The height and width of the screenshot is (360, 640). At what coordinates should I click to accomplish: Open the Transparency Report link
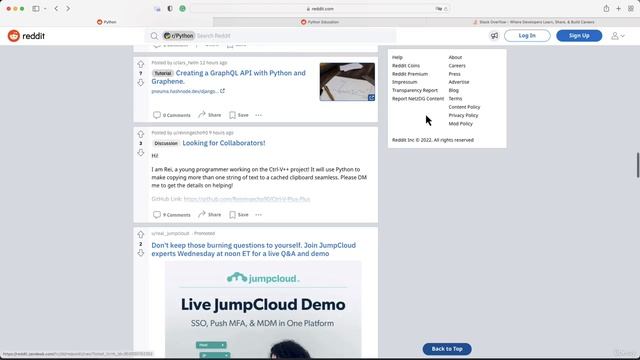pyautogui.click(x=415, y=90)
